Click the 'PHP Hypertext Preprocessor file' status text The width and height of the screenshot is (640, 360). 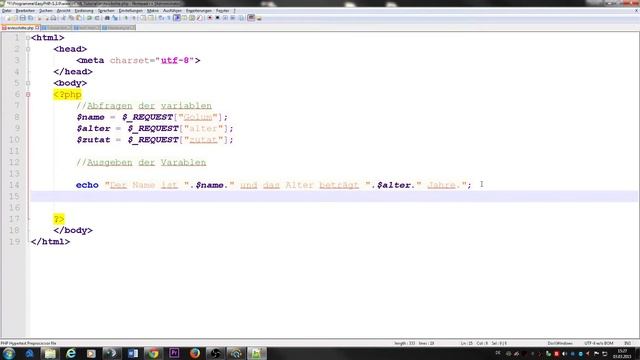pyautogui.click(x=28, y=343)
